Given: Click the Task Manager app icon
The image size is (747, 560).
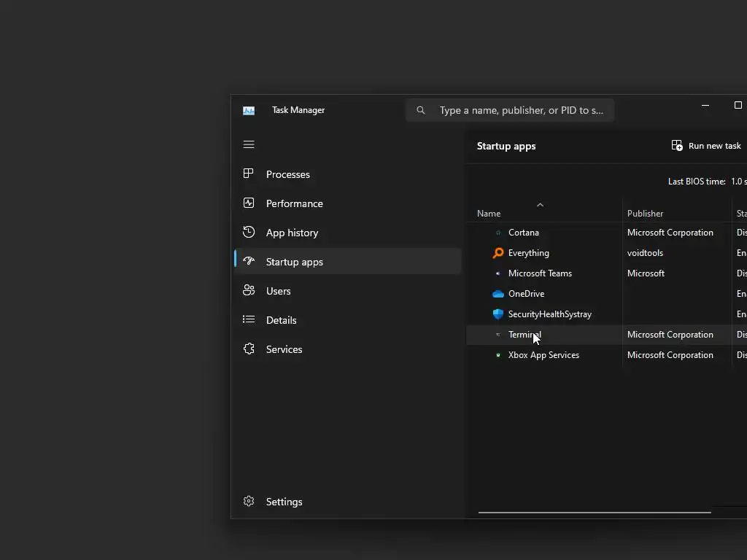Looking at the screenshot, I should pyautogui.click(x=249, y=111).
